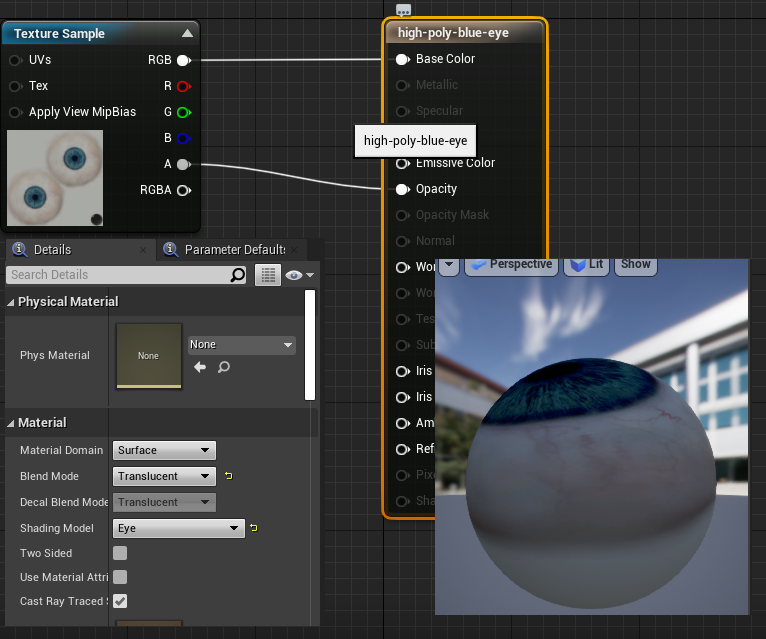766x639 pixels.
Task: Open the Material Domain dropdown
Action: (164, 450)
